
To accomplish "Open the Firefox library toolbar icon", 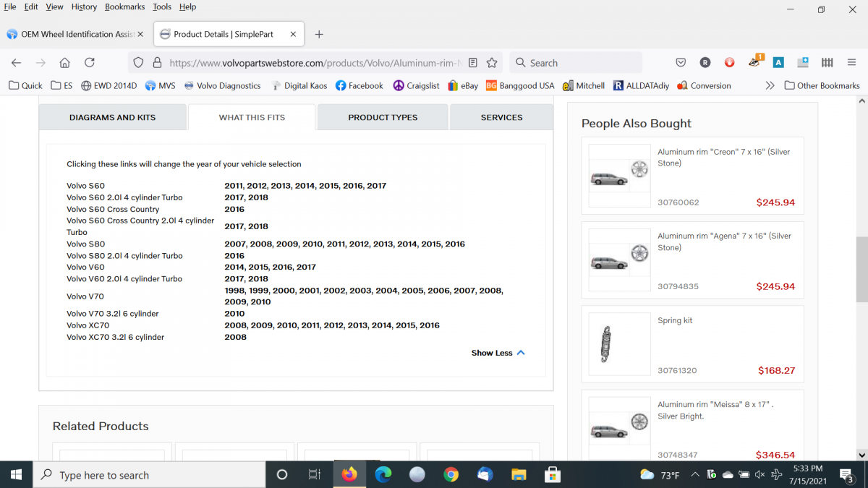I will 827,63.
